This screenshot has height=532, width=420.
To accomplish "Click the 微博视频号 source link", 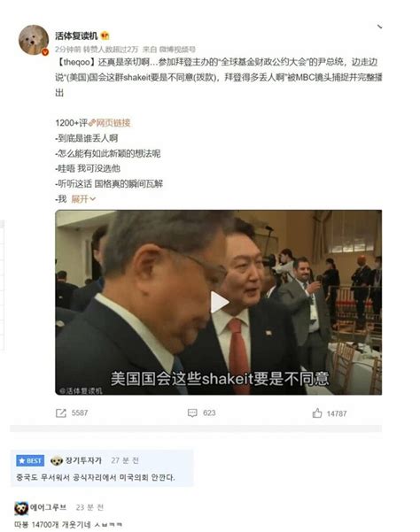I will 177,50.
